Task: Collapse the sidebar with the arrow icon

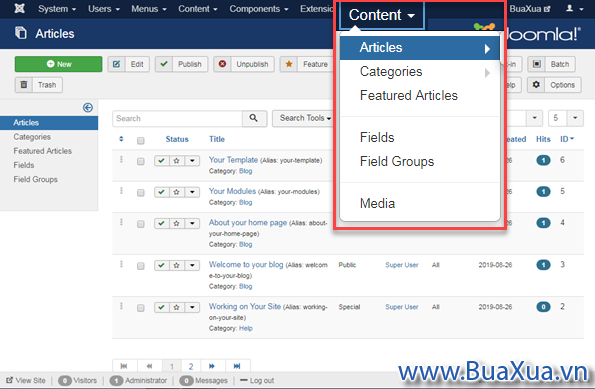Action: pos(88,108)
